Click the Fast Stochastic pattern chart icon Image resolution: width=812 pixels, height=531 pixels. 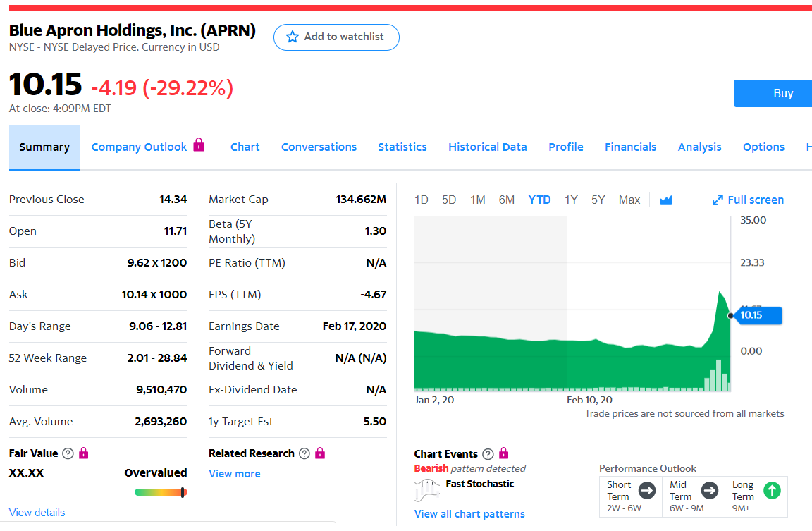[x=427, y=490]
